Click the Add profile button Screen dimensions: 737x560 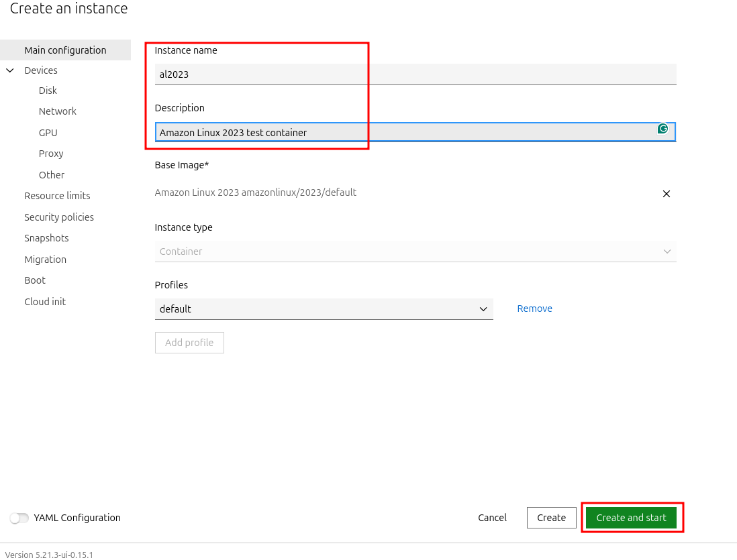189,343
